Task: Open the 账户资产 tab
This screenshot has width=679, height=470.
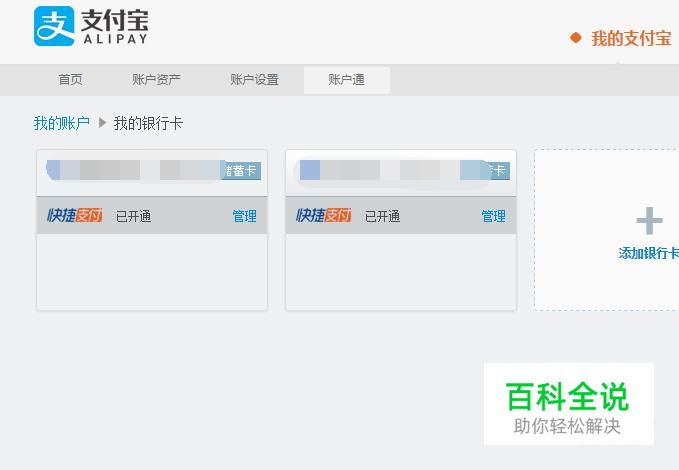Action: click(x=156, y=80)
